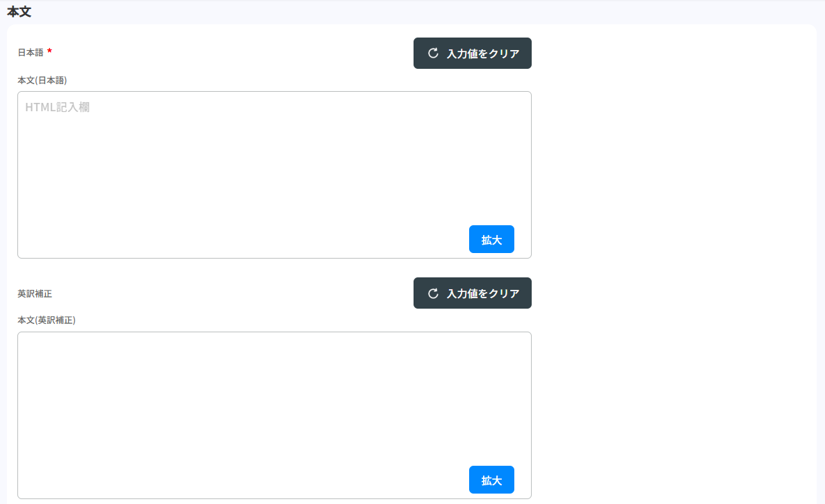Click the 本文(英訳補正) label
The width and height of the screenshot is (825, 504).
tap(46, 320)
